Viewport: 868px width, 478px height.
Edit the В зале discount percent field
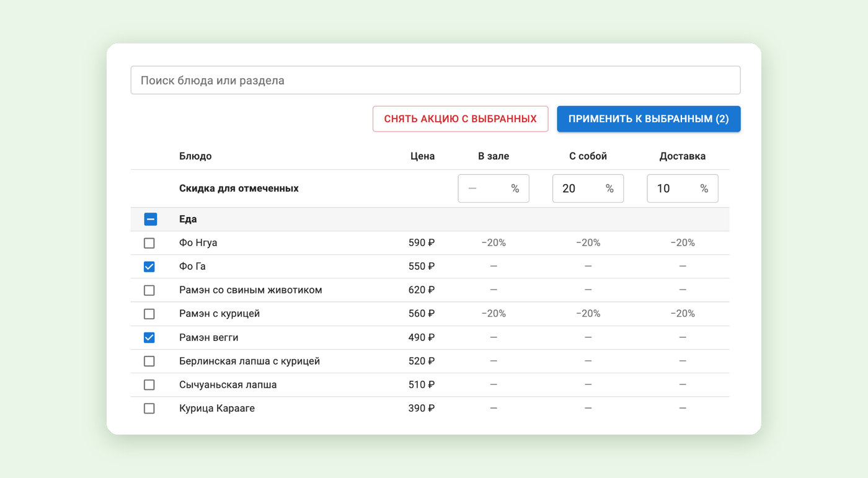pos(494,188)
